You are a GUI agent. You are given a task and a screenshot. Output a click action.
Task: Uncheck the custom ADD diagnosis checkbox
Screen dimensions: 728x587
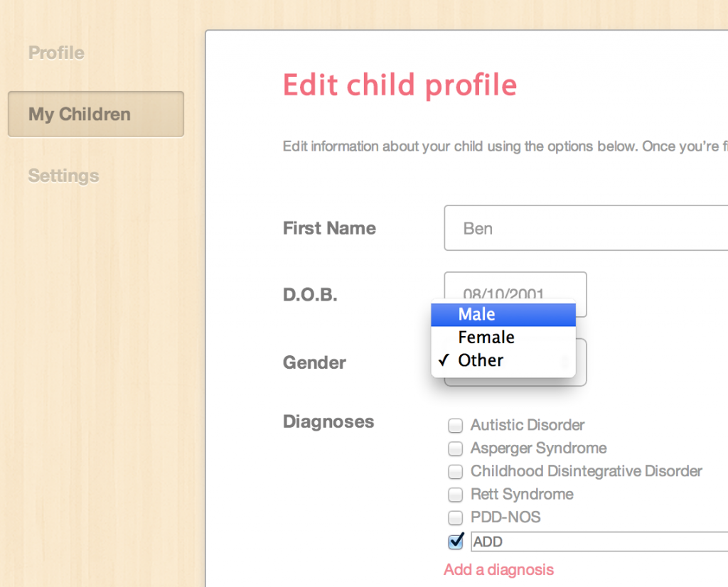click(456, 541)
